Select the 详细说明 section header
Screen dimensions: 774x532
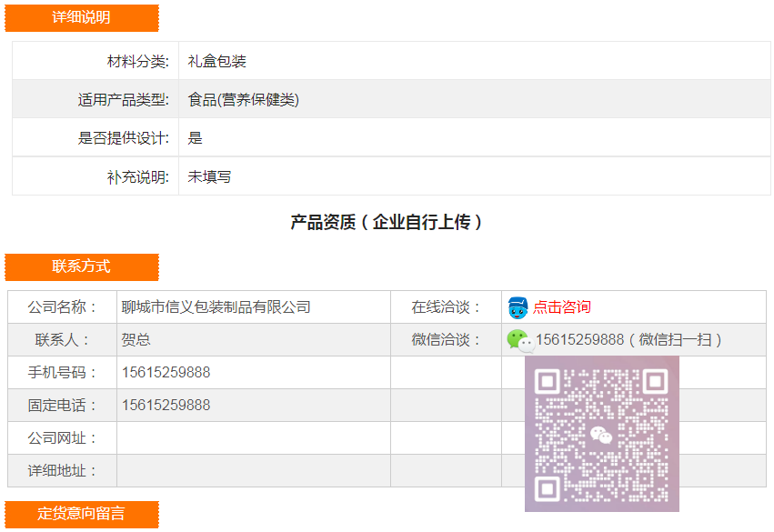tap(82, 18)
